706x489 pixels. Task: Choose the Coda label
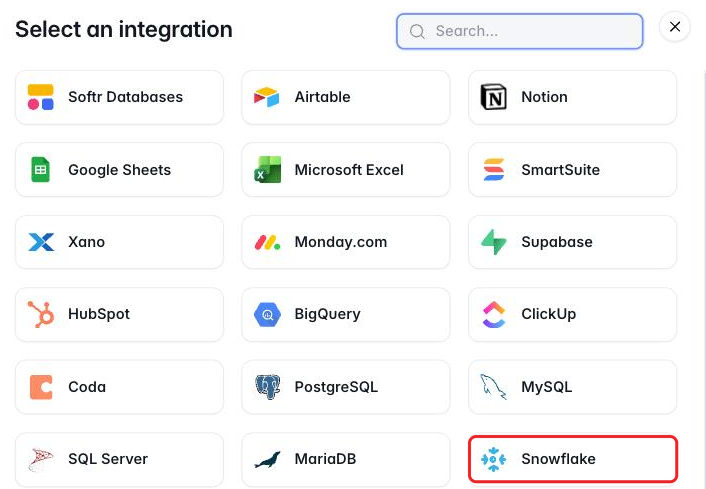[87, 387]
